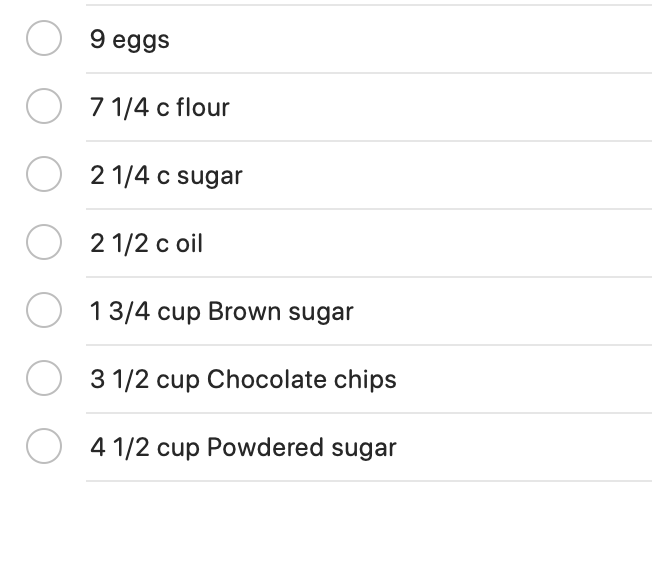Edit the '4 1/2 cup Powdered sugar' text

(243, 447)
